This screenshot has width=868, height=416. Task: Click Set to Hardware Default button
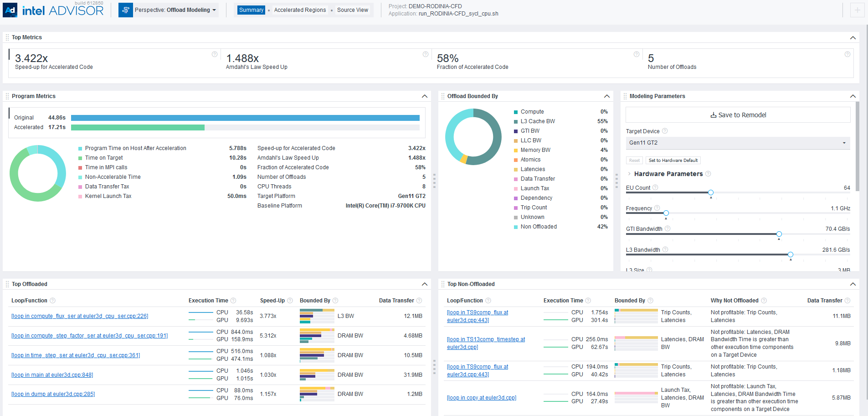pos(673,161)
